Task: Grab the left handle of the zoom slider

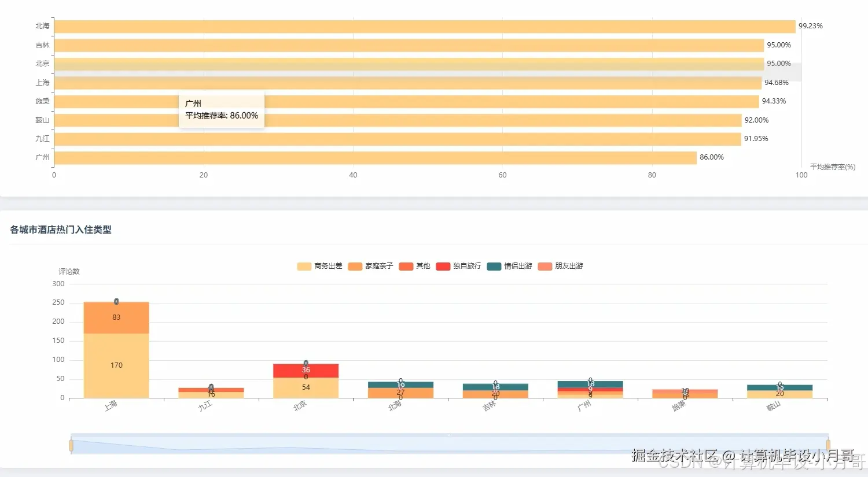Action: point(71,445)
